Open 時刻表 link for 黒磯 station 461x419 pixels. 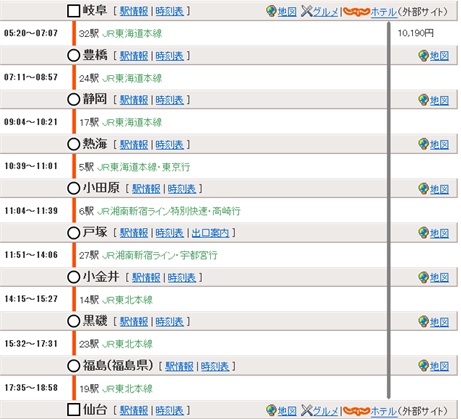pyautogui.click(x=170, y=322)
